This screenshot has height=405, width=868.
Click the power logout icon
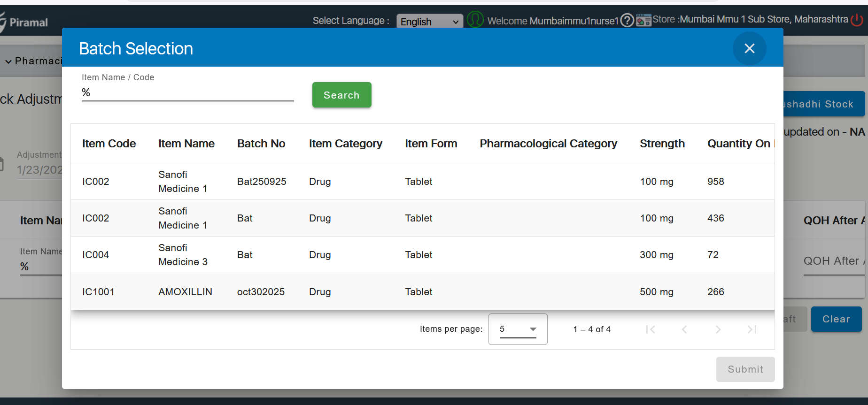[x=857, y=20]
